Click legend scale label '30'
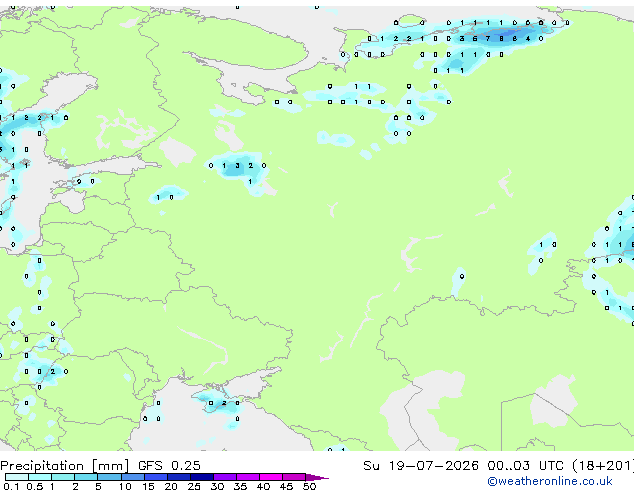This screenshot has width=634, height=490. click(217, 486)
